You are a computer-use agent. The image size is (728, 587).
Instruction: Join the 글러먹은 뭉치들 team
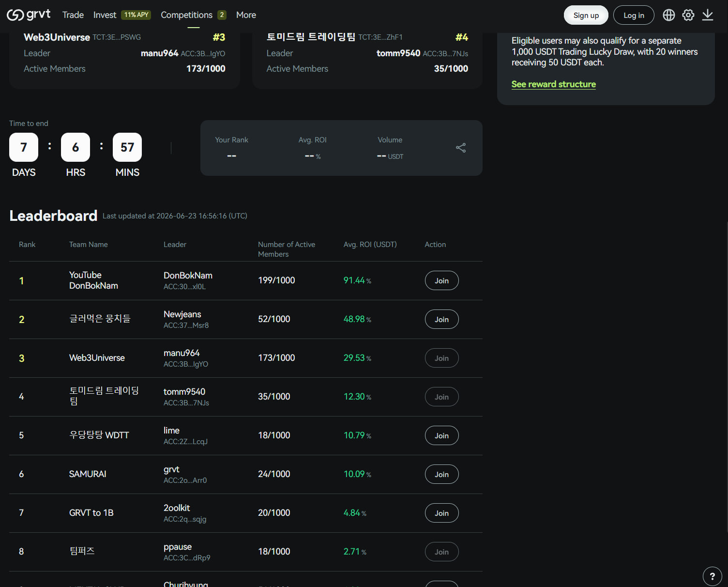441,319
